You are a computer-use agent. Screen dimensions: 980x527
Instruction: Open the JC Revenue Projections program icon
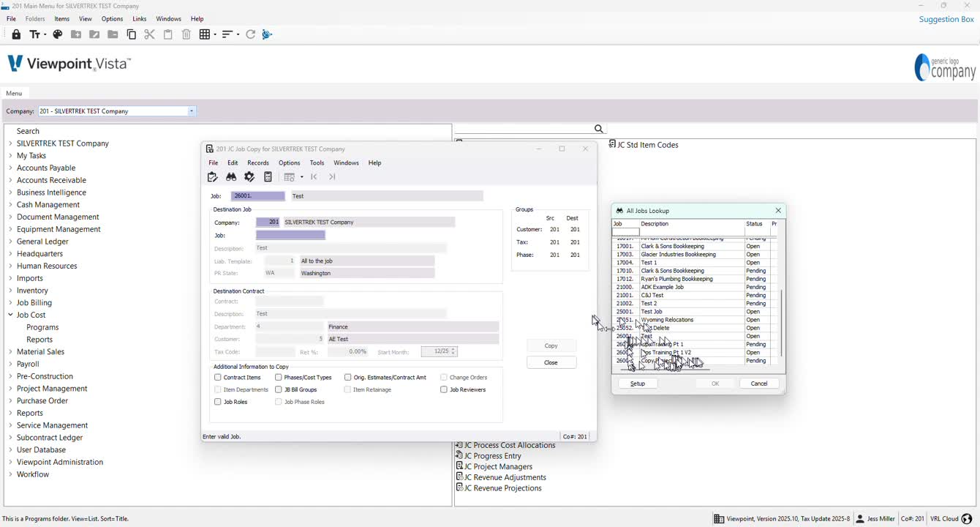(459, 487)
